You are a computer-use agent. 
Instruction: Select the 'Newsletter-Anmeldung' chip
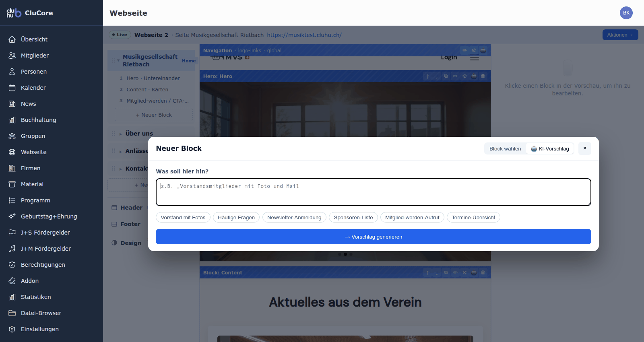294,218
